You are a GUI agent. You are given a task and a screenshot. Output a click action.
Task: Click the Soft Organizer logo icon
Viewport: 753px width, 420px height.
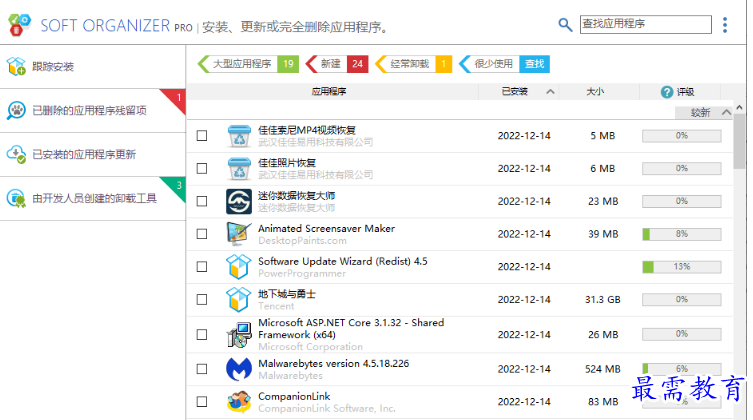pos(20,24)
